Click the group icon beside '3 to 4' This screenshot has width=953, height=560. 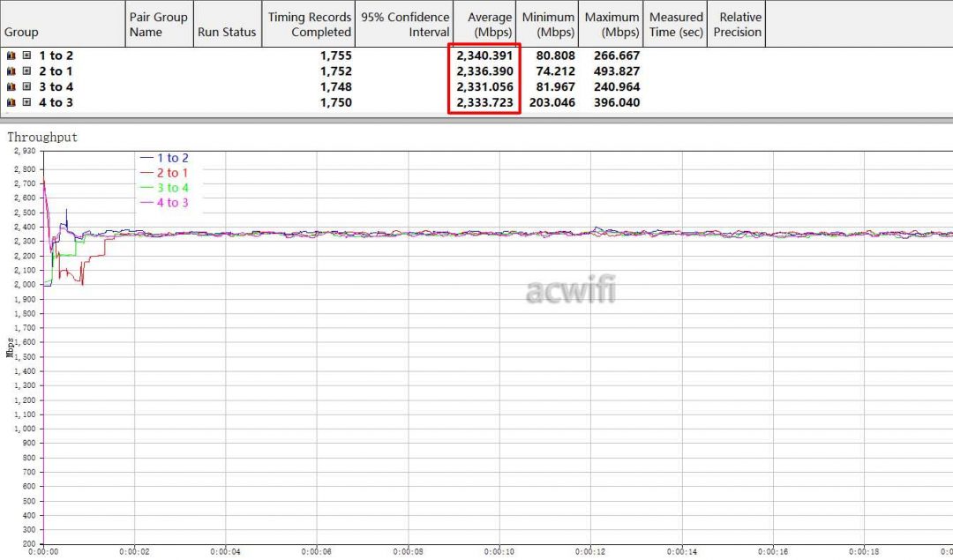(x=11, y=87)
